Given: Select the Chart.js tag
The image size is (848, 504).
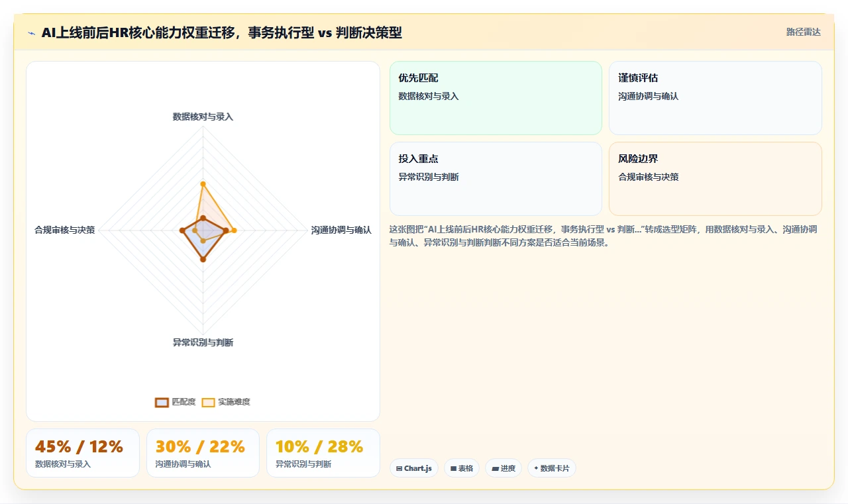Looking at the screenshot, I should (x=413, y=468).
